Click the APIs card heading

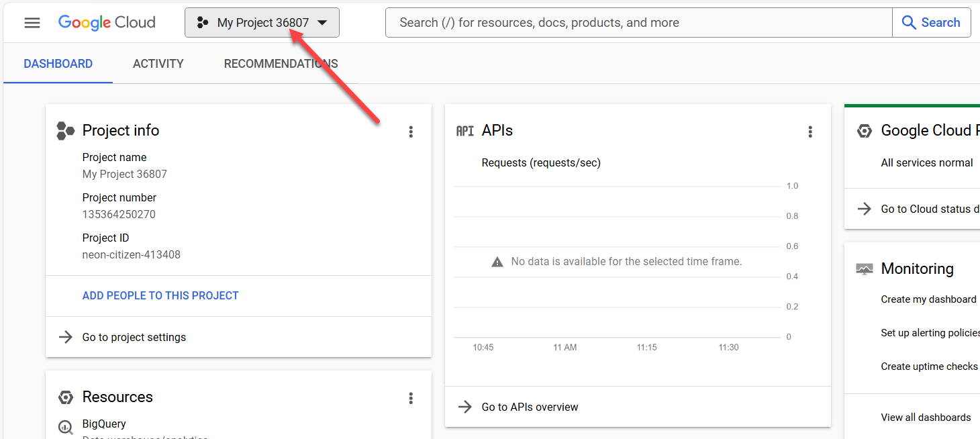[x=497, y=130]
